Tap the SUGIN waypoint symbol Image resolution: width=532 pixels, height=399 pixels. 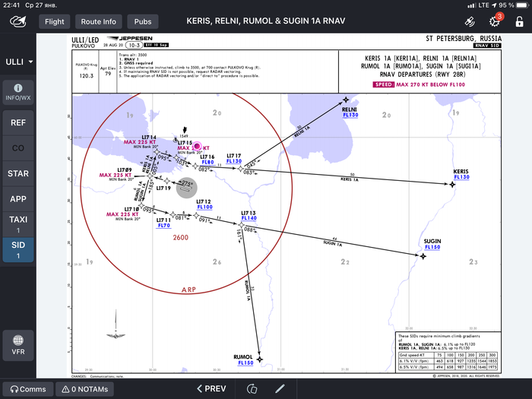coord(423,256)
